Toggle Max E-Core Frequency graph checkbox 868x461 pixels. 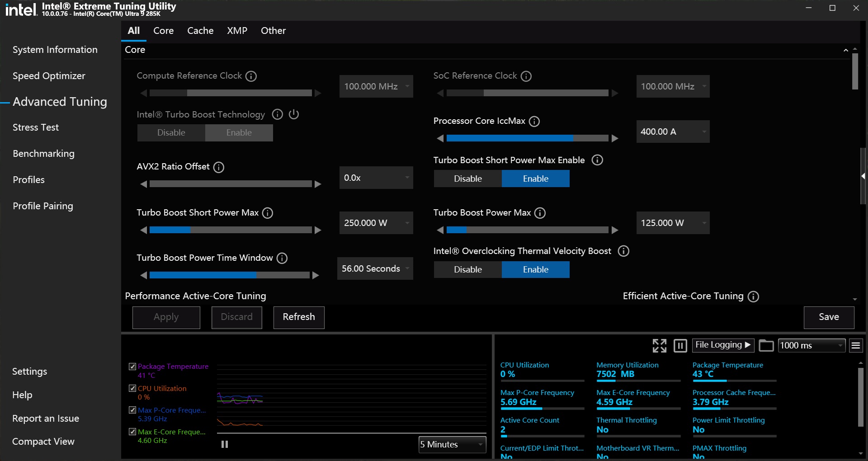[x=132, y=432]
